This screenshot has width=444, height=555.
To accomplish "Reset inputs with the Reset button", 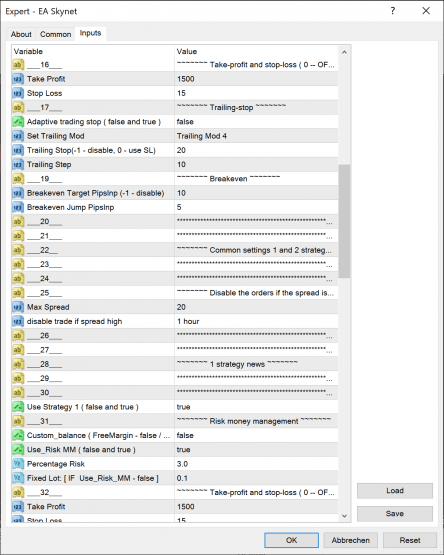I will (x=410, y=540).
